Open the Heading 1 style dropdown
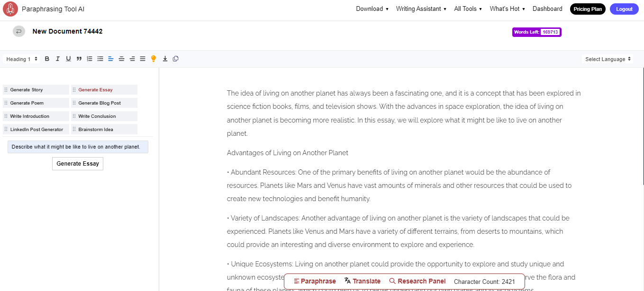 pyautogui.click(x=22, y=59)
